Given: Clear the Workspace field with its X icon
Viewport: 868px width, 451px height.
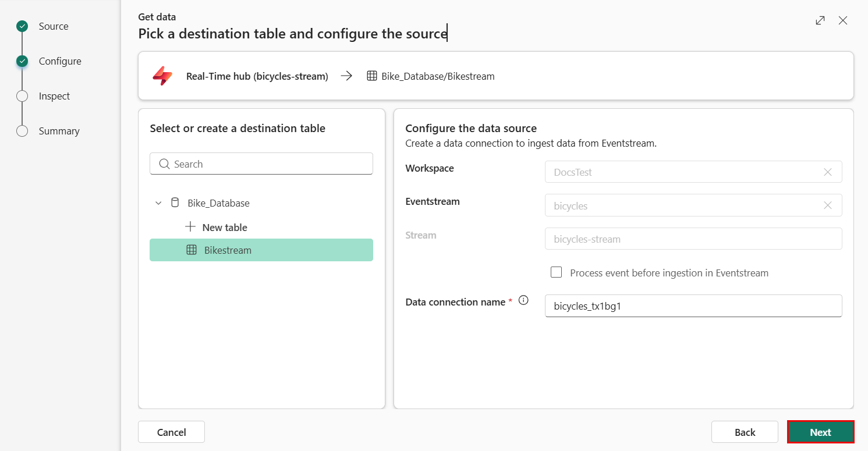Looking at the screenshot, I should (827, 172).
